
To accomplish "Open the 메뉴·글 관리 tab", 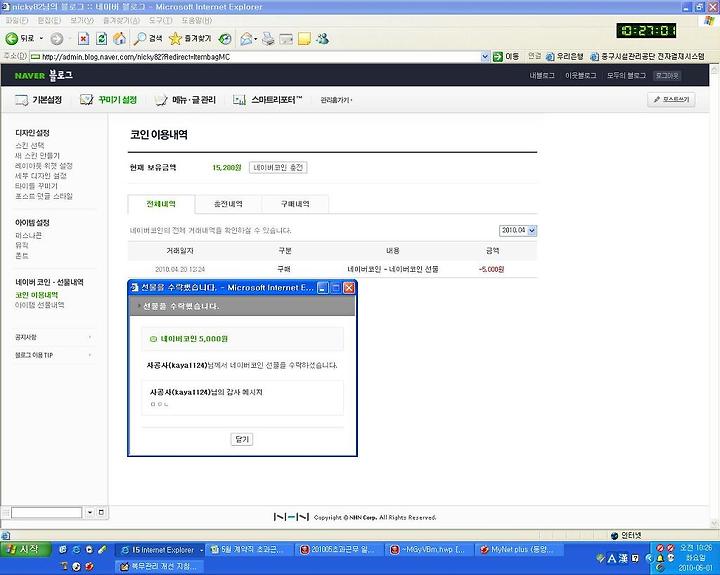I will (185, 100).
